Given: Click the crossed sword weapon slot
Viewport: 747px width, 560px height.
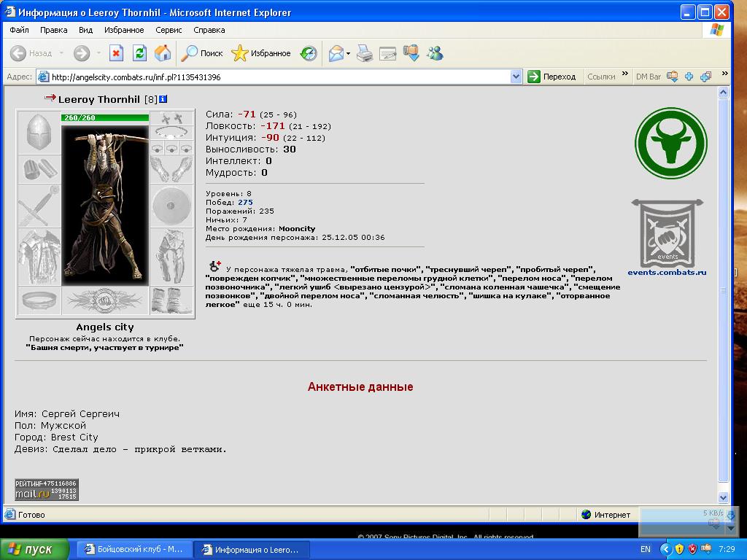Looking at the screenshot, I should coord(38,205).
